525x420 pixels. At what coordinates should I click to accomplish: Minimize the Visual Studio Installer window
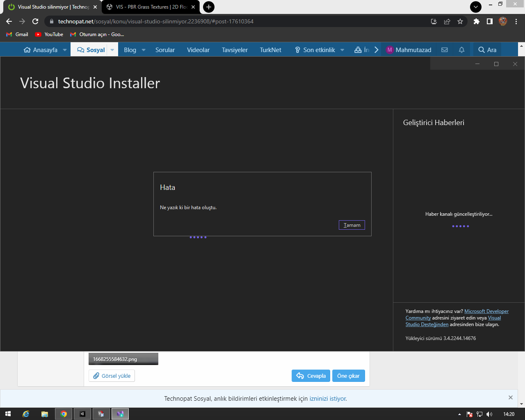click(477, 64)
